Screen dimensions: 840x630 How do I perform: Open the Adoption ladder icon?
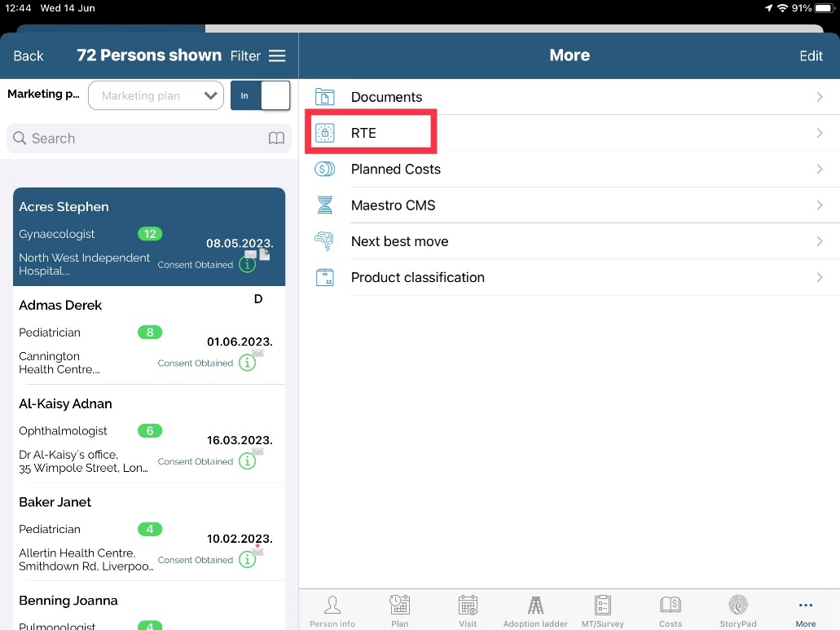pyautogui.click(x=535, y=606)
